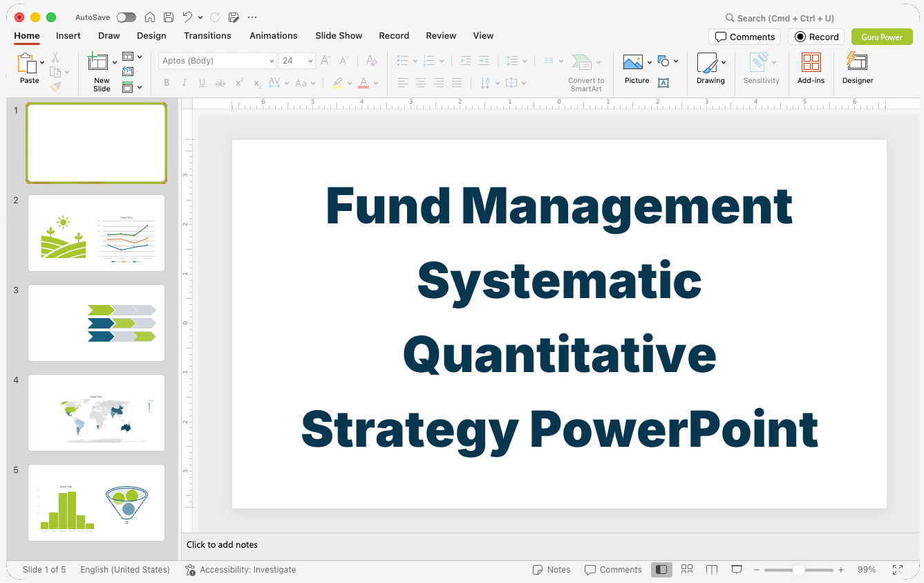Image resolution: width=924 pixels, height=583 pixels.
Task: Click the Comments button at top right
Action: pyautogui.click(x=744, y=37)
